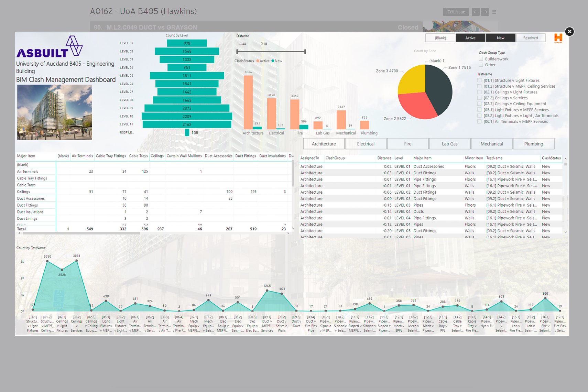Sort by TestName column header in table
The image size is (588, 392).
(x=494, y=158)
